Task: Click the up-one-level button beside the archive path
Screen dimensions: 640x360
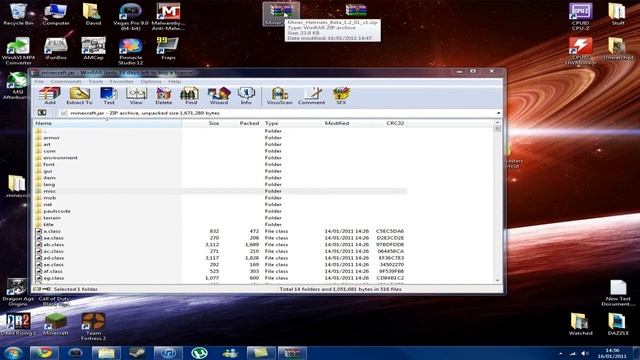Action: point(42,113)
